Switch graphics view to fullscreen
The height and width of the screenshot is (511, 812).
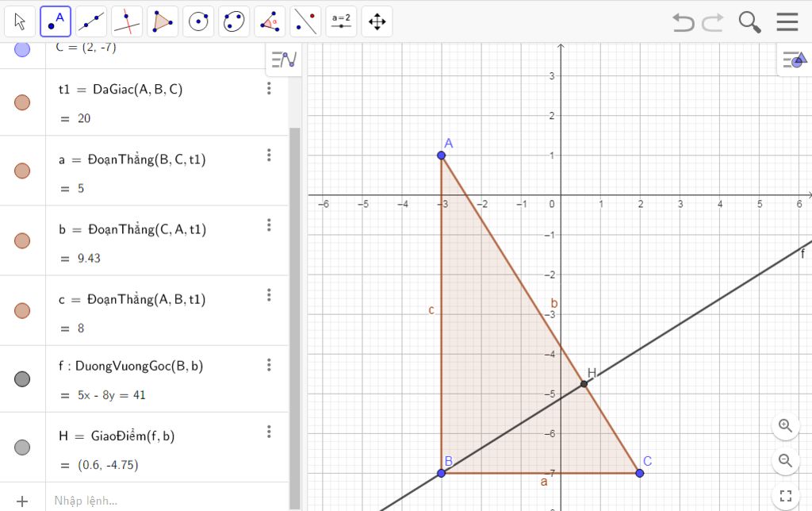(x=786, y=496)
